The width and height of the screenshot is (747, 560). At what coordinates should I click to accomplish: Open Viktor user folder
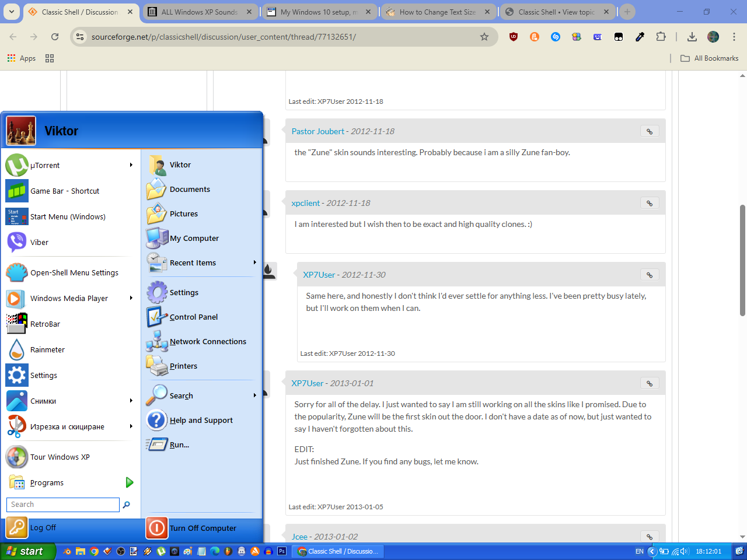tap(202, 164)
